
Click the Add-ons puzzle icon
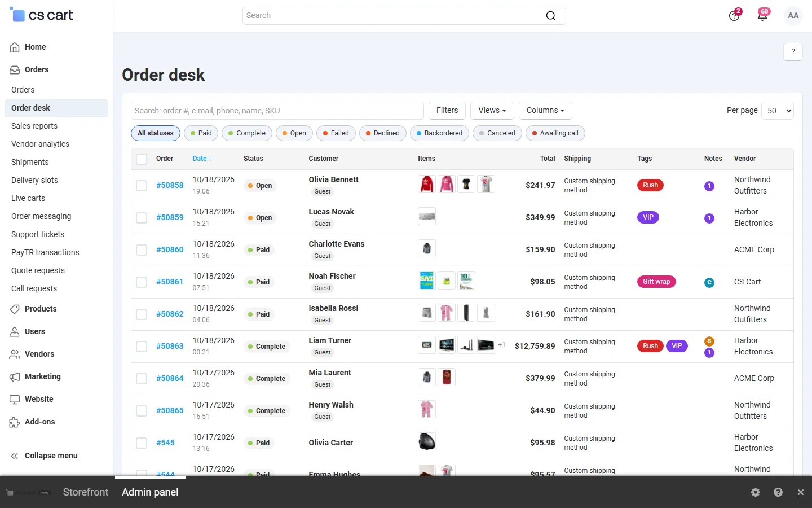pos(15,422)
